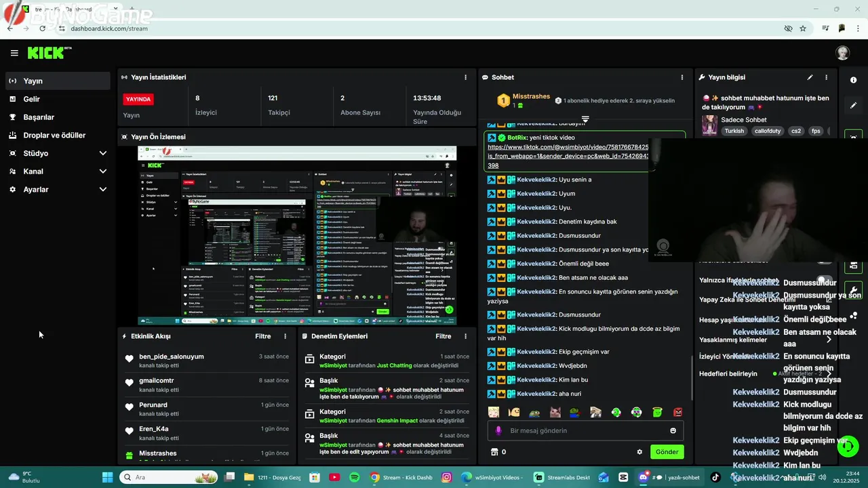Insert the red angry emote

click(x=677, y=412)
